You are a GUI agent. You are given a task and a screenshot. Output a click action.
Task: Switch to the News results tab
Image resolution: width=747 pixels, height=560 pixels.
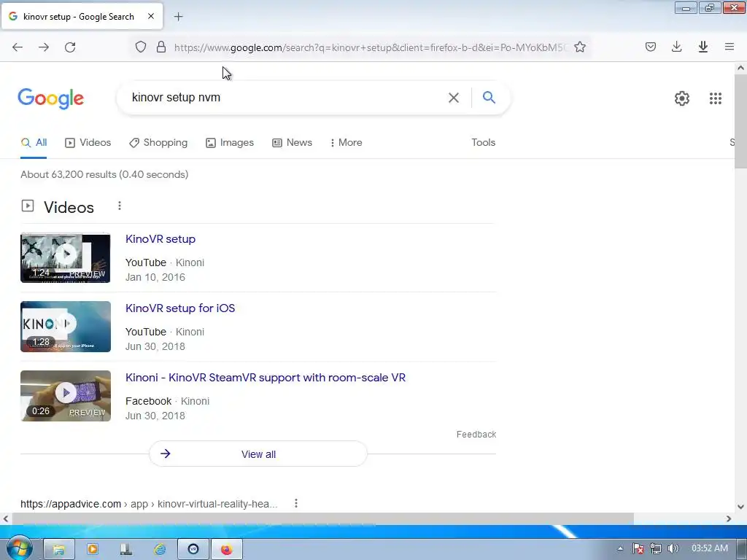[292, 142]
